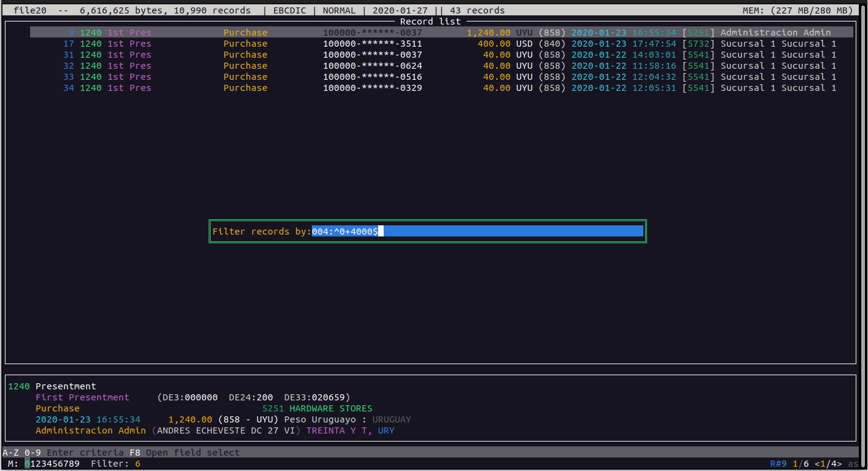Click the 5251 HARDWARE STORES detail text
This screenshot has width=868, height=471.
click(x=317, y=408)
